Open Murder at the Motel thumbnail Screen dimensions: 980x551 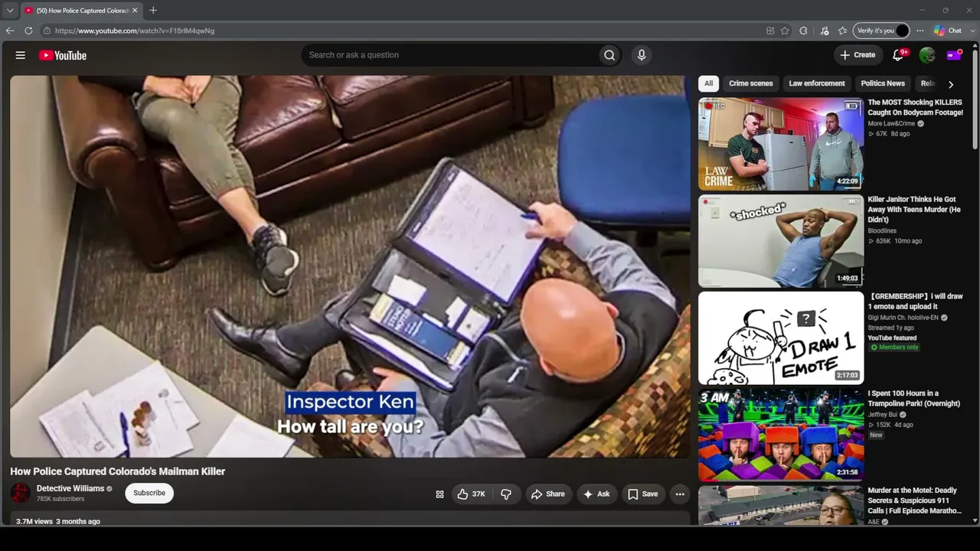tap(781, 505)
